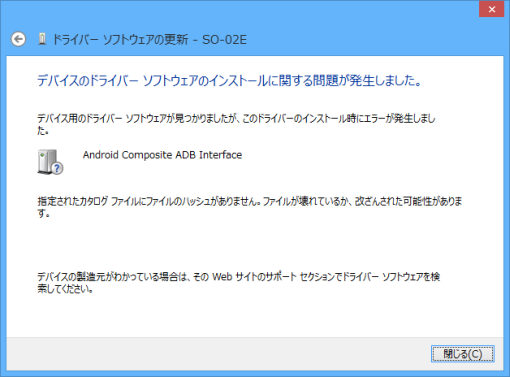Click the 閉じる(C) button

(x=463, y=354)
